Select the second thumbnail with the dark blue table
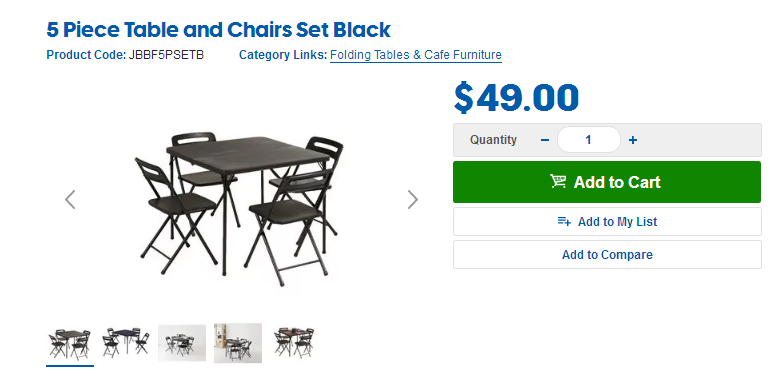 [126, 343]
